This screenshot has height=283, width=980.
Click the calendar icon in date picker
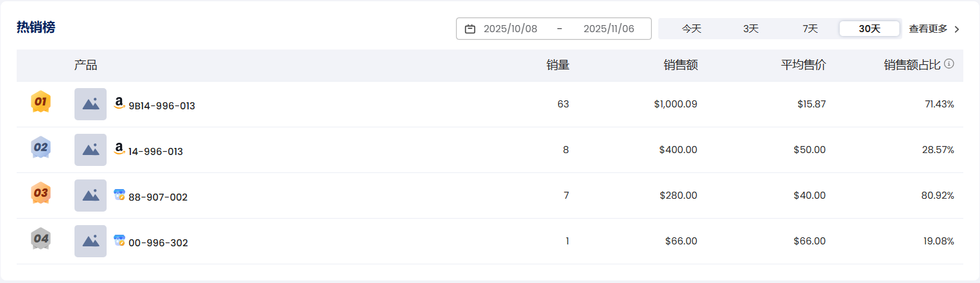(x=470, y=29)
